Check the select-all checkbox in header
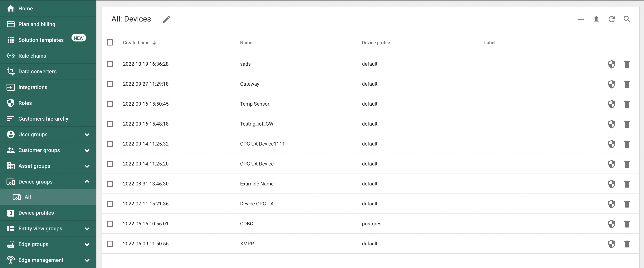Screen dimensions: 644x268 click(110, 42)
